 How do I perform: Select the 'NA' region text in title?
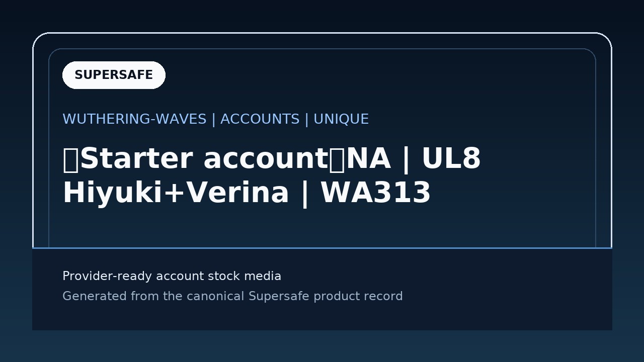[x=369, y=159]
